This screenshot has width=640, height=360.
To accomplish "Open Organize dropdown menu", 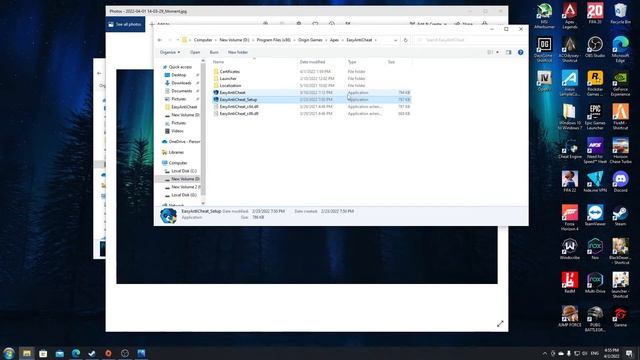I will click(170, 52).
